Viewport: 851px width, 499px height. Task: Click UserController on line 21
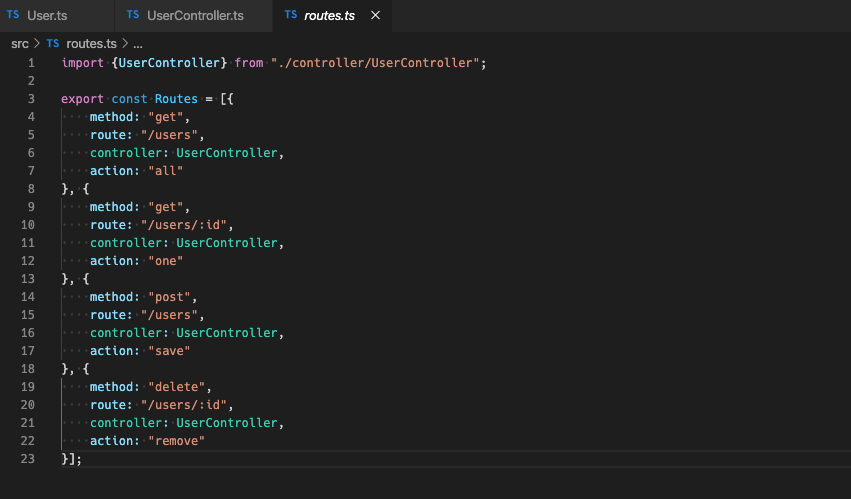tap(227, 422)
